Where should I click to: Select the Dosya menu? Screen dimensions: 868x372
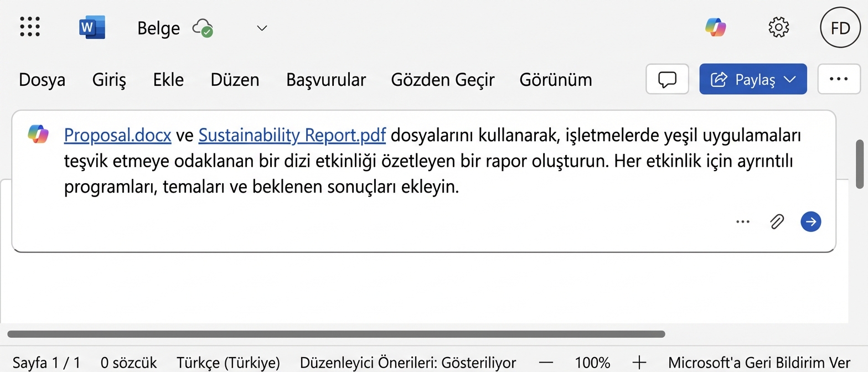[x=42, y=80]
